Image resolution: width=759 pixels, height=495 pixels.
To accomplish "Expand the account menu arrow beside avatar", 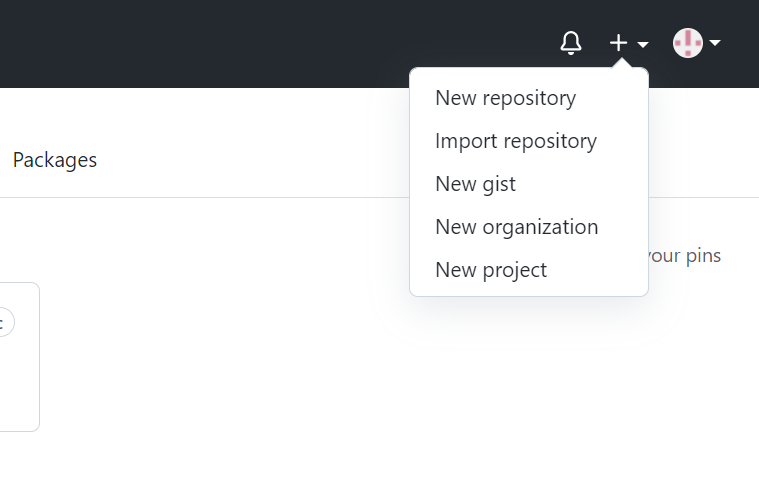I will click(x=715, y=43).
